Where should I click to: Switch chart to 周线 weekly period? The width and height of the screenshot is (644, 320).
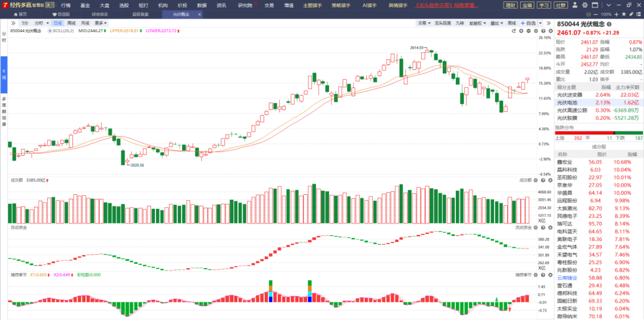pos(72,23)
